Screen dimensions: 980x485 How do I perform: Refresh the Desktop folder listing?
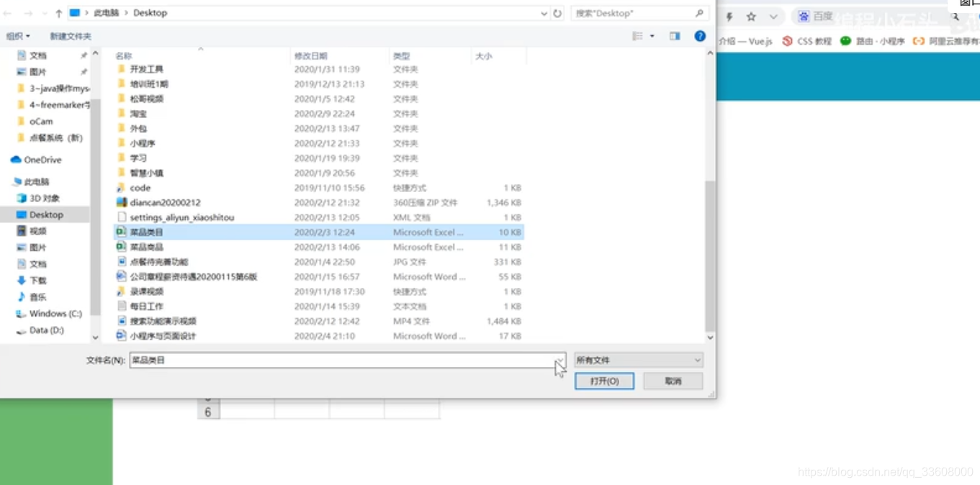pos(557,13)
